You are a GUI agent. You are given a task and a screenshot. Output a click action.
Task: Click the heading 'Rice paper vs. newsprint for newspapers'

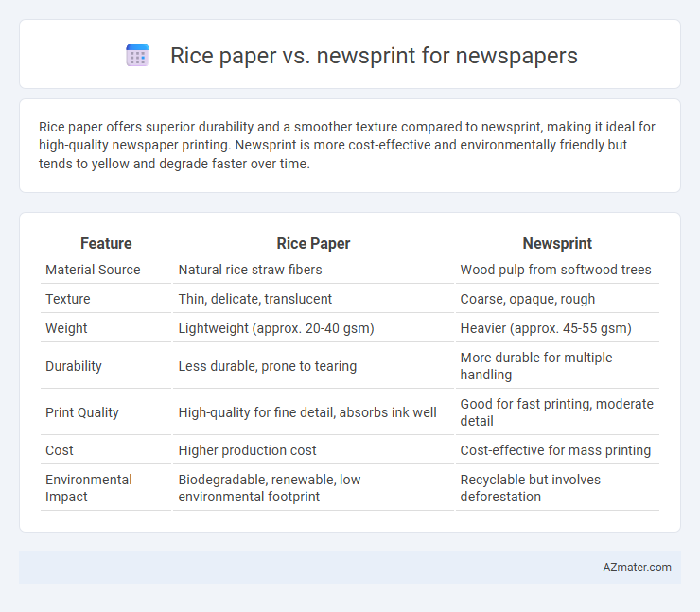point(374,56)
